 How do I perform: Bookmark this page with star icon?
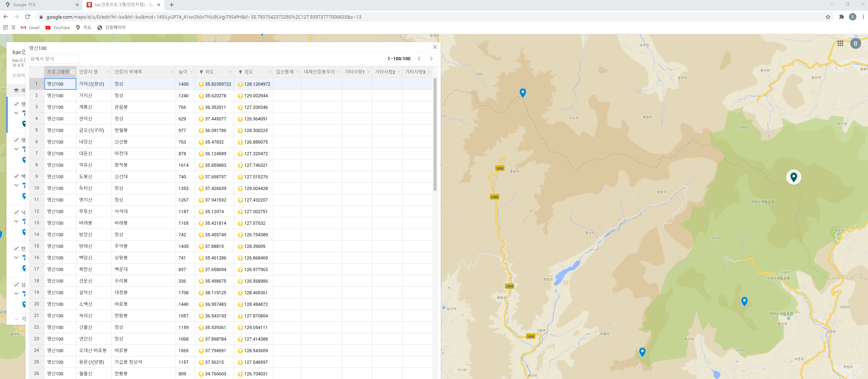(x=828, y=17)
